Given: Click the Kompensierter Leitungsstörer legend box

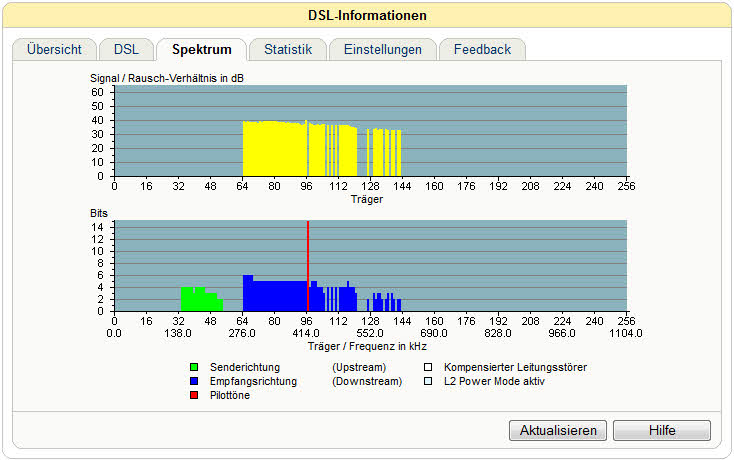Looking at the screenshot, I should click(x=428, y=367).
